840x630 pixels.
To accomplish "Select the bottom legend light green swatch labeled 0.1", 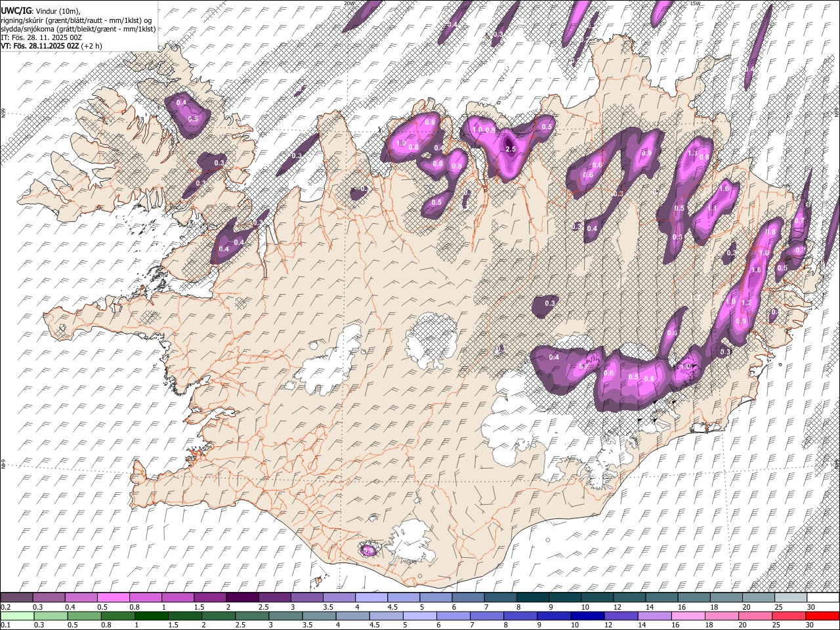I will pyautogui.click(x=17, y=616).
